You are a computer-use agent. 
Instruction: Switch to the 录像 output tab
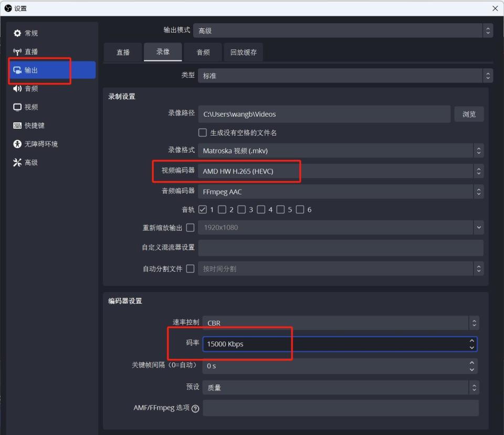[x=163, y=52]
